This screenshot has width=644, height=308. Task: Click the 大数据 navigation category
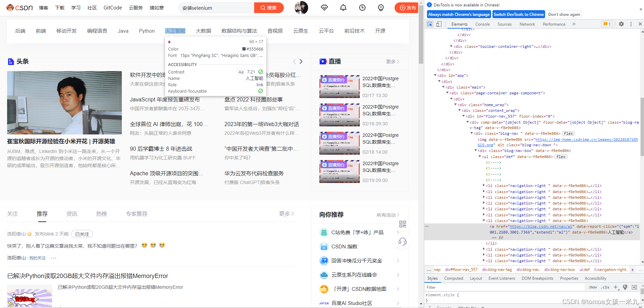coord(204,31)
